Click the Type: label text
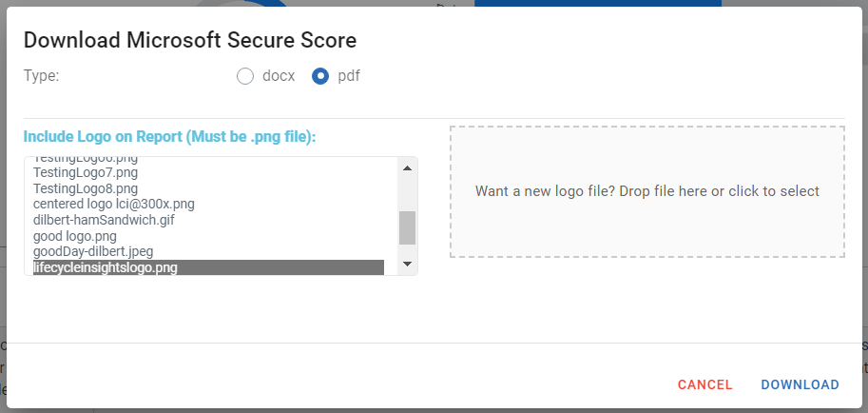The width and height of the screenshot is (868, 413). 42,76
